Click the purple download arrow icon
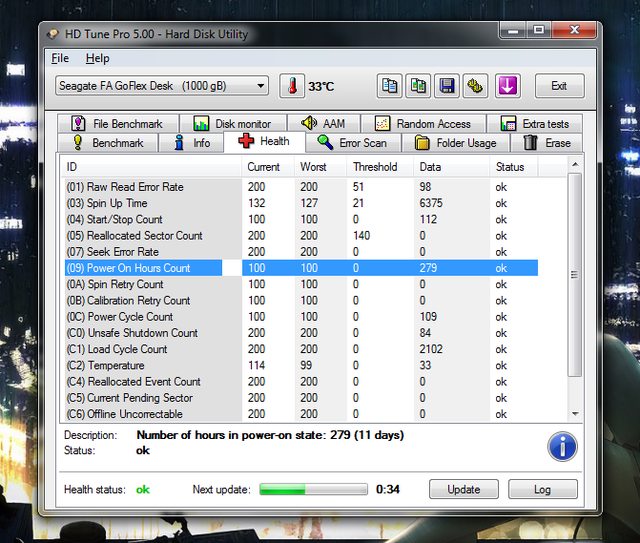 tap(507, 86)
